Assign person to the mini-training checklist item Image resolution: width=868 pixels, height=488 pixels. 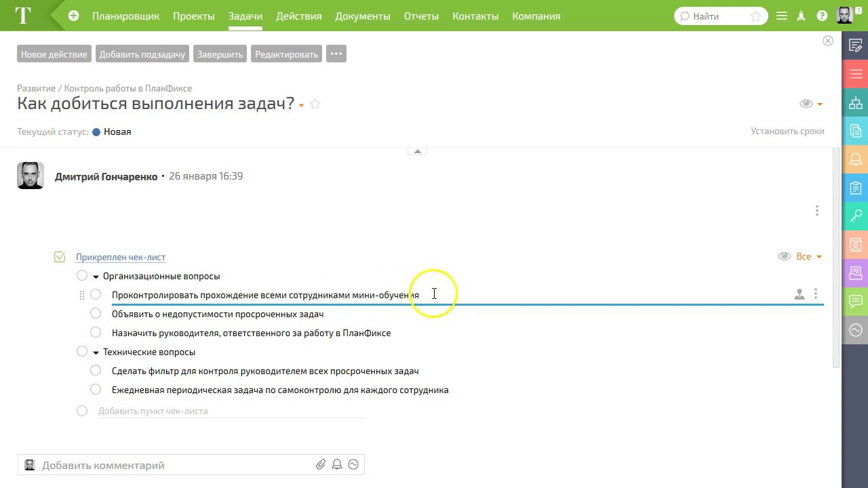[800, 294]
